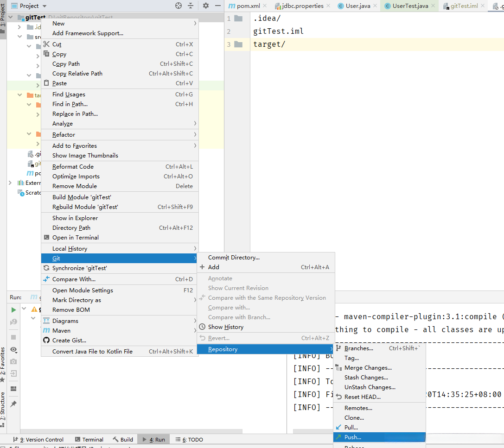Viewport: 504px width, 448px height.
Task: Click line 3 target/ in the editor
Action: (269, 44)
